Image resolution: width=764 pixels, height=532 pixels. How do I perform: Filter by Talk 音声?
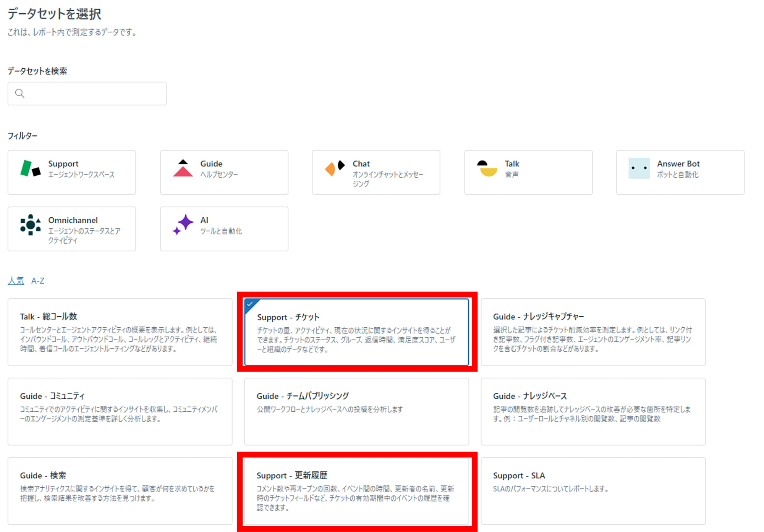528,172
